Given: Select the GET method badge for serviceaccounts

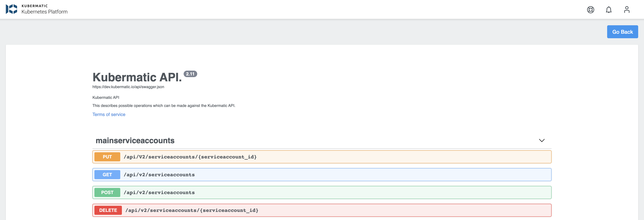Looking at the screenshot, I should point(107,174).
